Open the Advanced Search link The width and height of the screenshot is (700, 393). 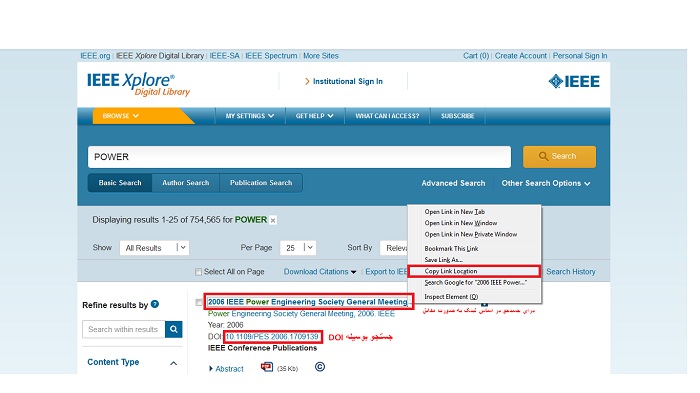point(453,184)
